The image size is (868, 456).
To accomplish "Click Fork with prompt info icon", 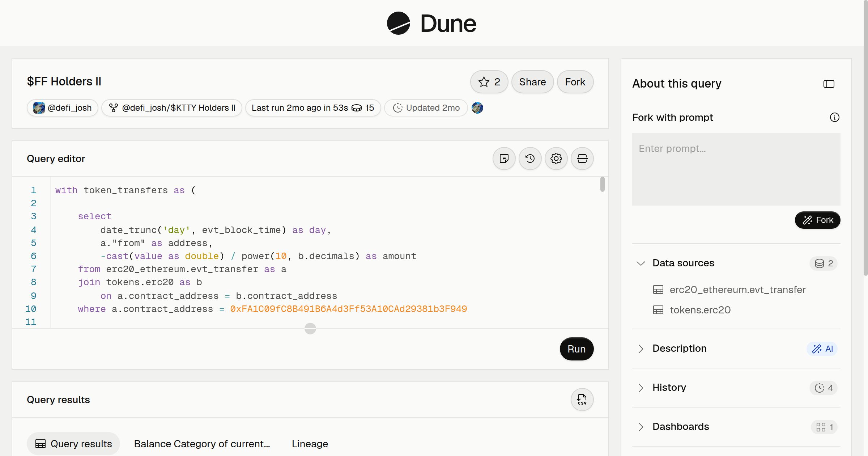I will (x=834, y=117).
